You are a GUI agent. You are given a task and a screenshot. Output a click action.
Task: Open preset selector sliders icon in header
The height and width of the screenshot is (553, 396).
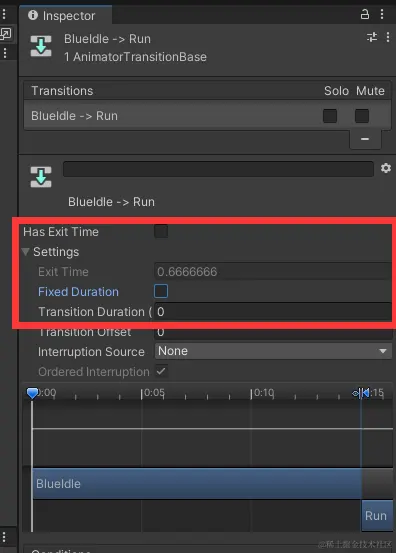click(x=372, y=37)
